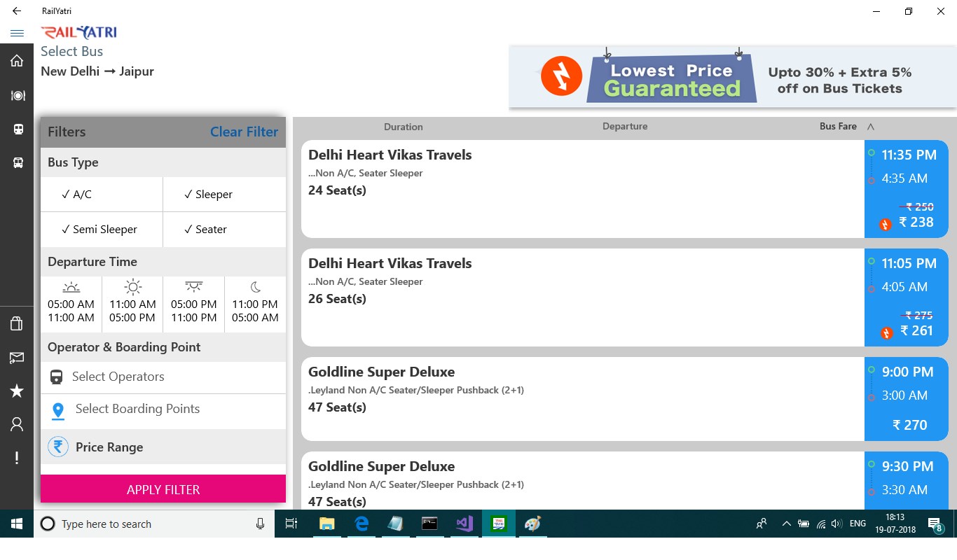Open the star favorites icon in sidebar

pos(17,391)
